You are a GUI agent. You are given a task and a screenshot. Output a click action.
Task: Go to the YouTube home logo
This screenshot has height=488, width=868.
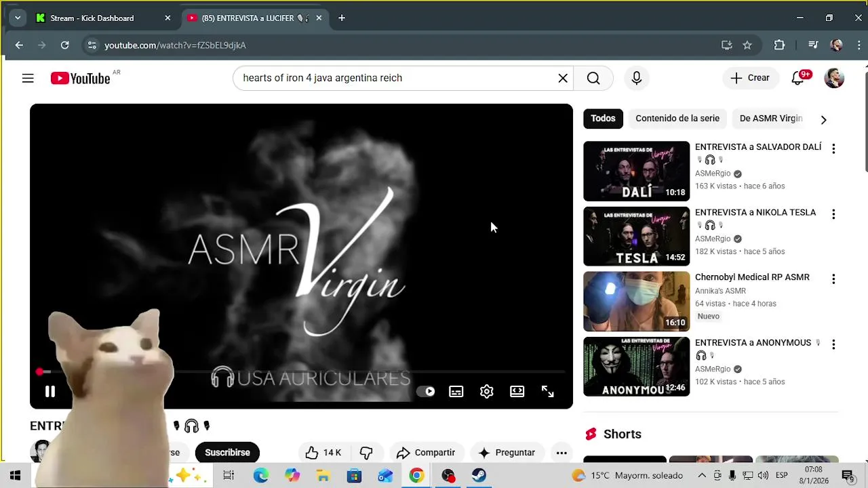80,78
